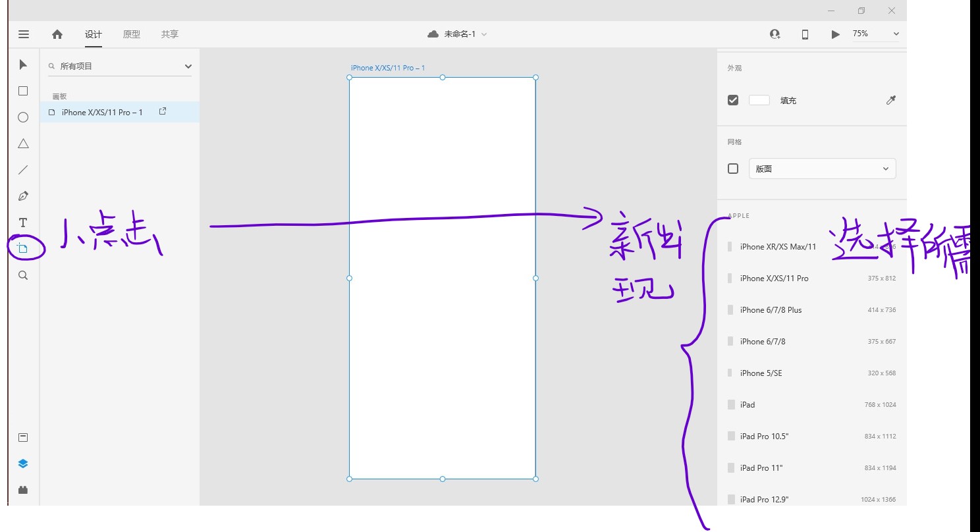980x532 pixels.
Task: Open mobile device preview
Action: [x=805, y=34]
